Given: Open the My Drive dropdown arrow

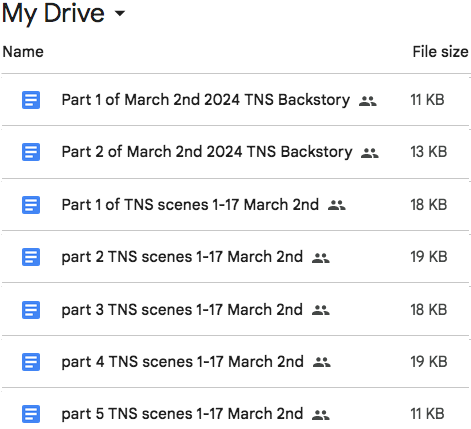Looking at the screenshot, I should pos(119,13).
